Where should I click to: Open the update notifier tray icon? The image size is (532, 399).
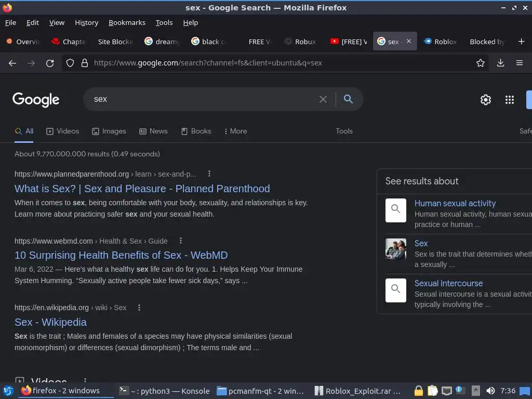[x=460, y=391]
